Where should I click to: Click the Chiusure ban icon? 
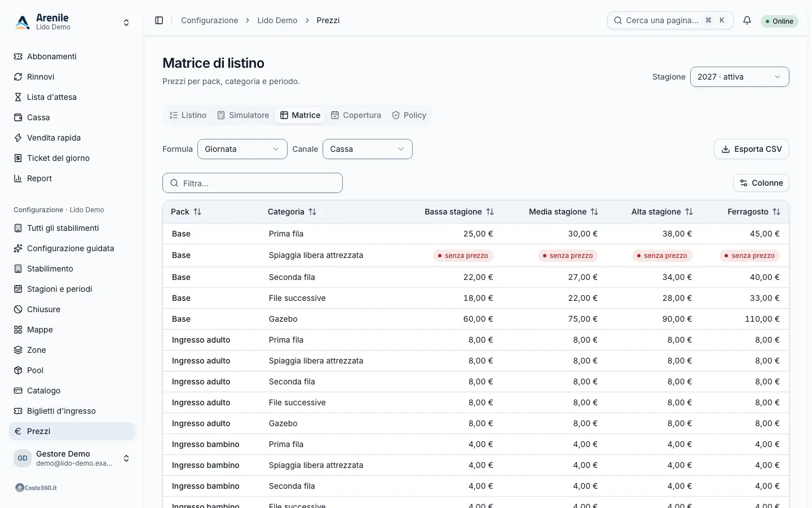pyautogui.click(x=18, y=309)
